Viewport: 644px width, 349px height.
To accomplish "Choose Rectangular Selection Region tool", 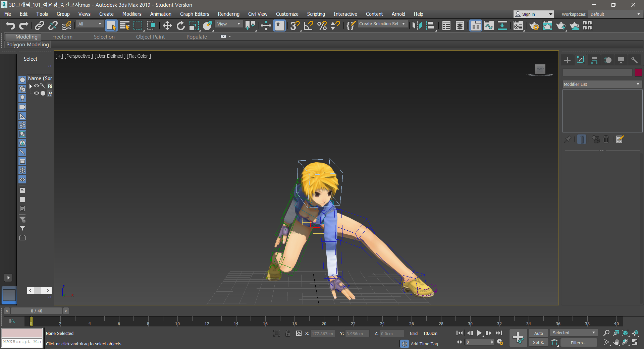I will tap(138, 26).
